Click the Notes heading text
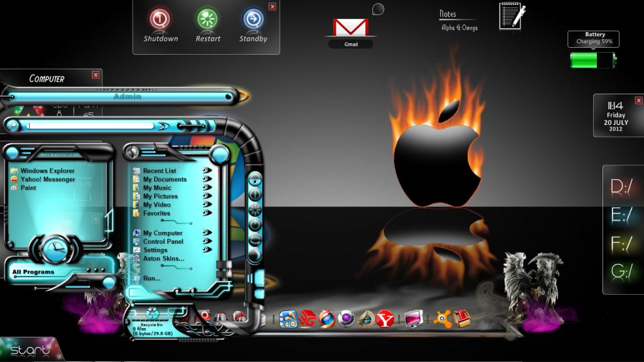 tap(448, 14)
